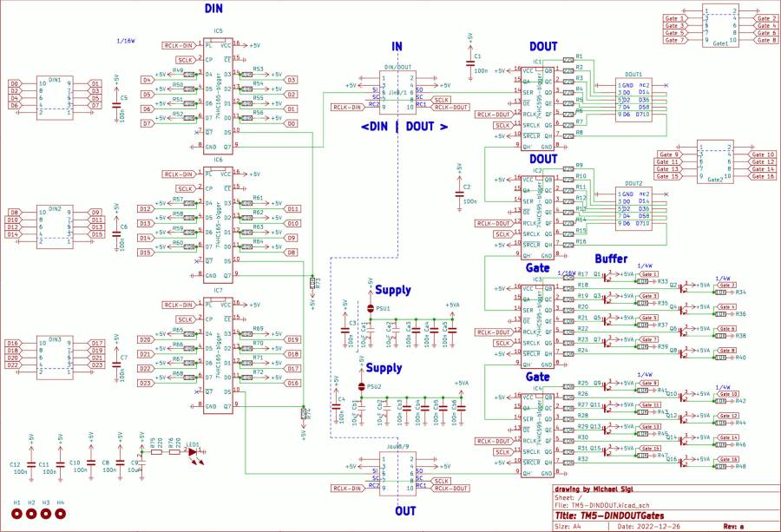781x532 pixels.
Task: Select the DIN1 connector symbol
Action: 55,95
